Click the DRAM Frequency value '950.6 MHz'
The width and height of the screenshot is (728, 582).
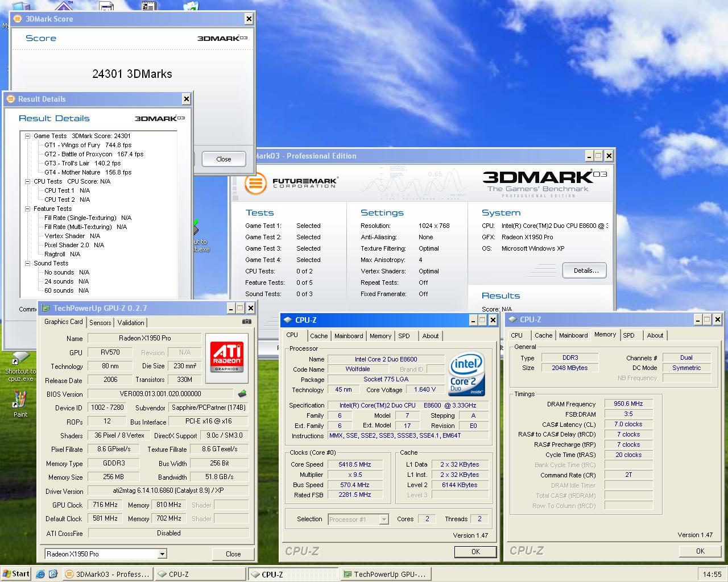tap(628, 404)
